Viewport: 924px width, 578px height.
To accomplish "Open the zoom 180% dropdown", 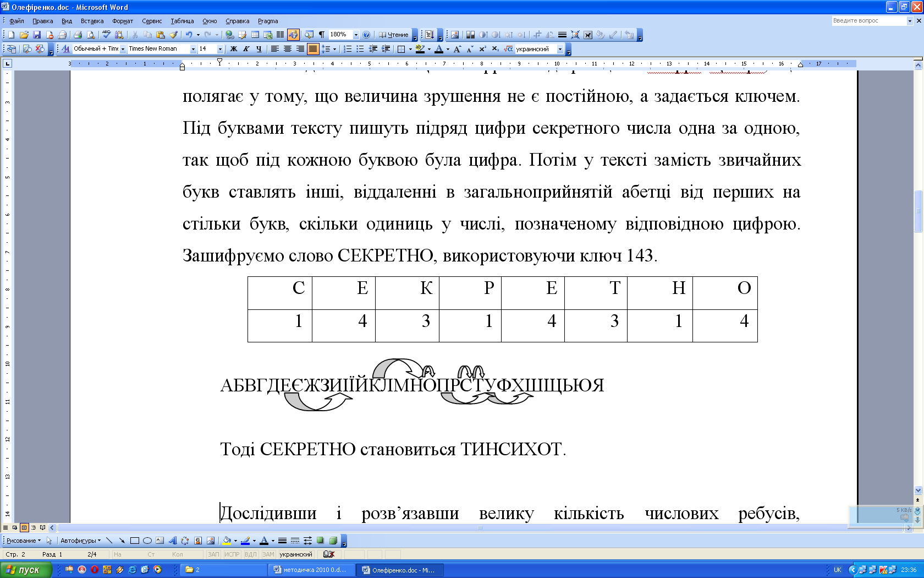I will (356, 35).
